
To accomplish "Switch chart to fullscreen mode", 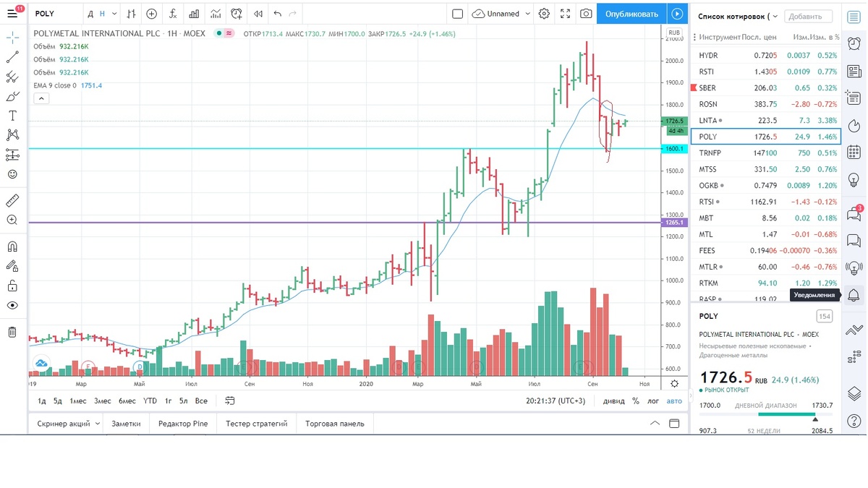I will point(565,14).
